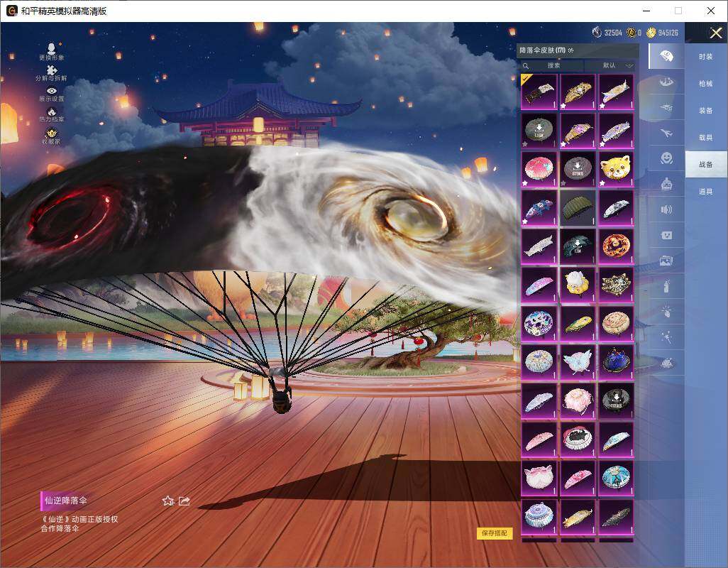Viewport: 728px width, 568px height.
Task: Select glider wing category icon in sidebar
Action: click(666, 82)
